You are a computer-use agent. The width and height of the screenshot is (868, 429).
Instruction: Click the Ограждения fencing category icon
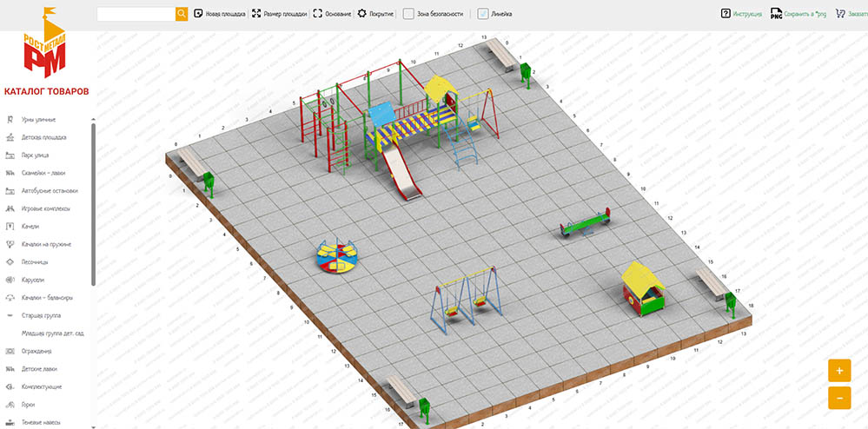(10, 352)
